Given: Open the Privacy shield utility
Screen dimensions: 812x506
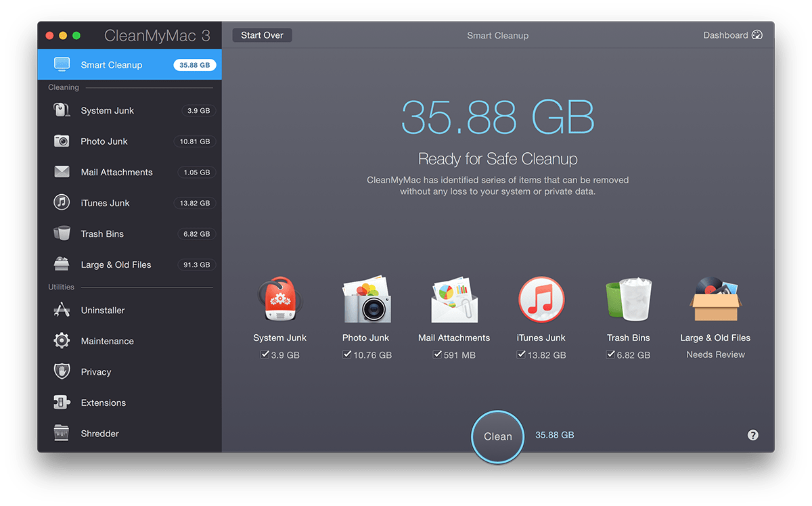Looking at the screenshot, I should pos(96,371).
